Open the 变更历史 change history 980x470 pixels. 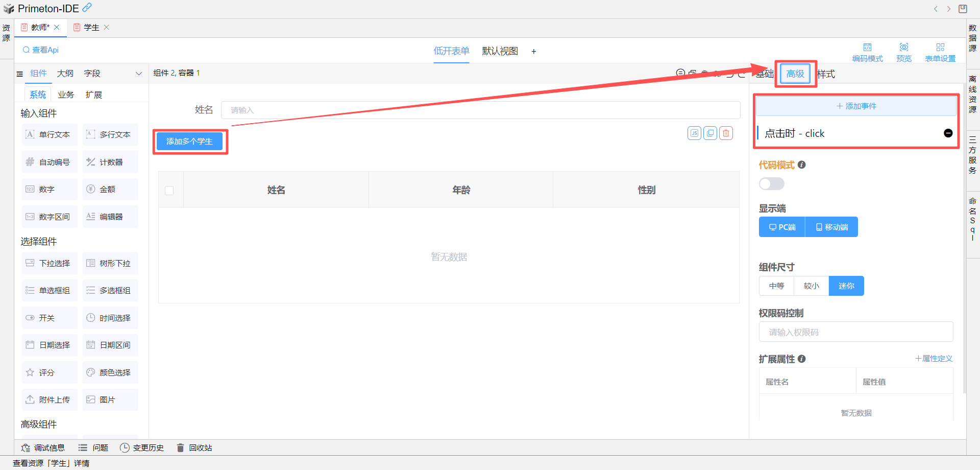click(142, 448)
